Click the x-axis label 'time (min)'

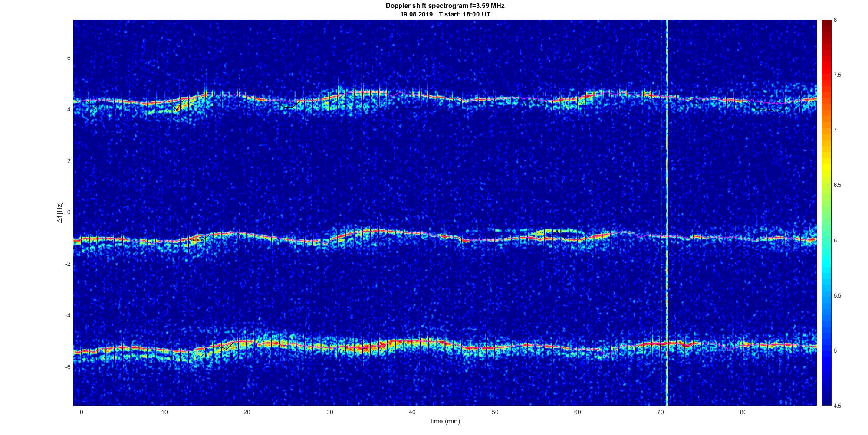pos(445,421)
